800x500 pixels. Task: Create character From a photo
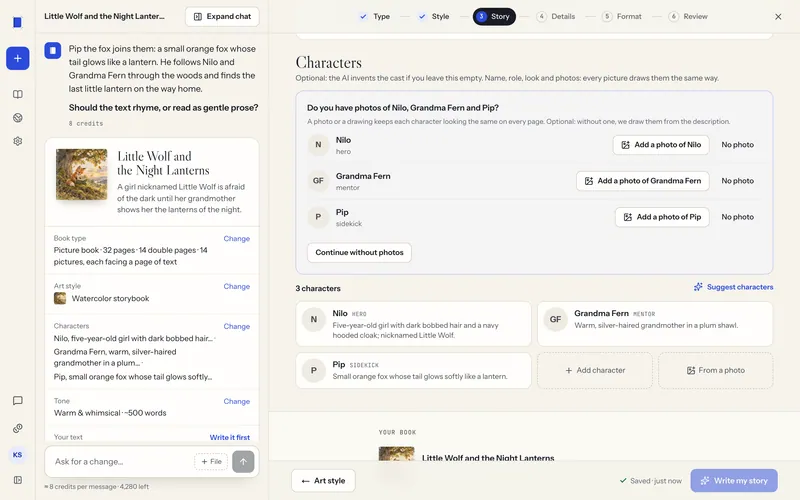[716, 370]
